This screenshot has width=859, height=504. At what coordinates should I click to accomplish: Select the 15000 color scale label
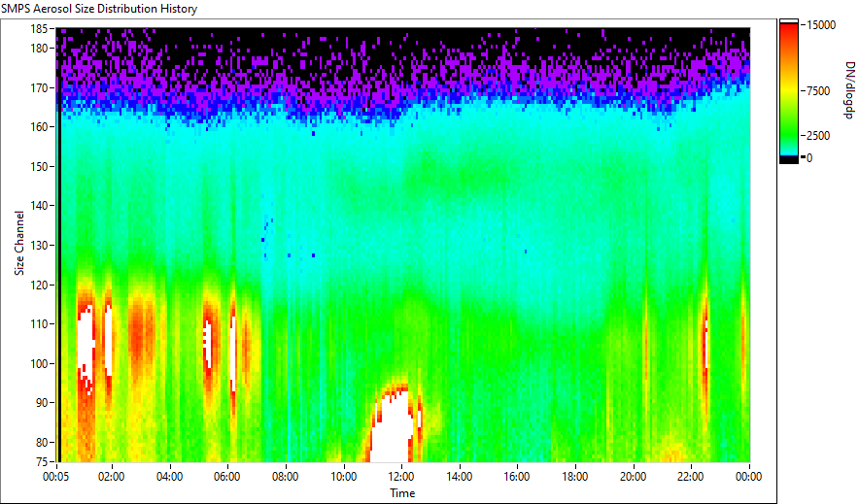(821, 25)
